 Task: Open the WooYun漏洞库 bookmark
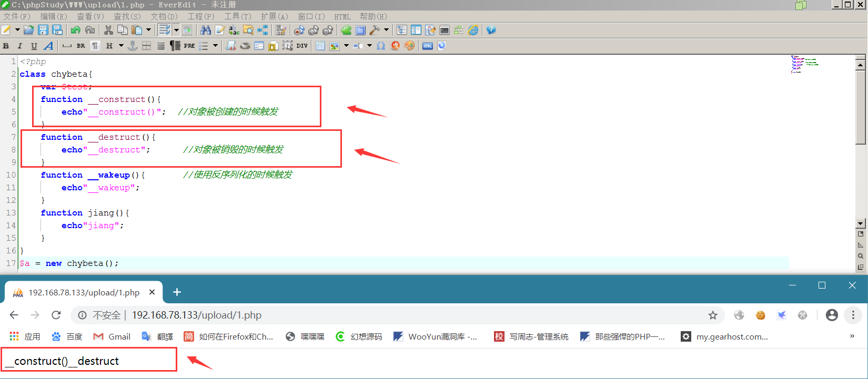click(x=436, y=336)
